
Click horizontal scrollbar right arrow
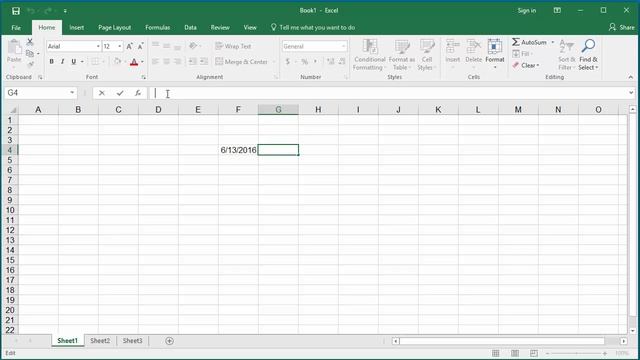(624, 341)
